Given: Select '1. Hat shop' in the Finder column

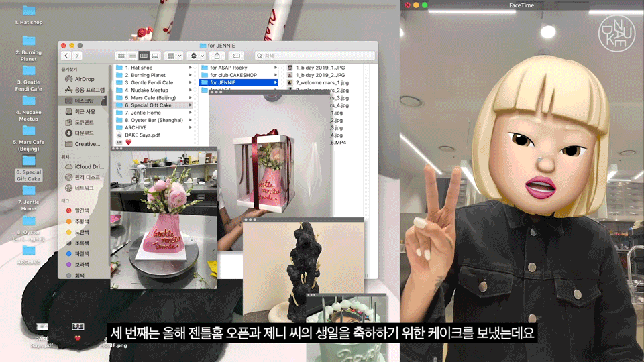Looking at the screenshot, I should tap(153, 68).
